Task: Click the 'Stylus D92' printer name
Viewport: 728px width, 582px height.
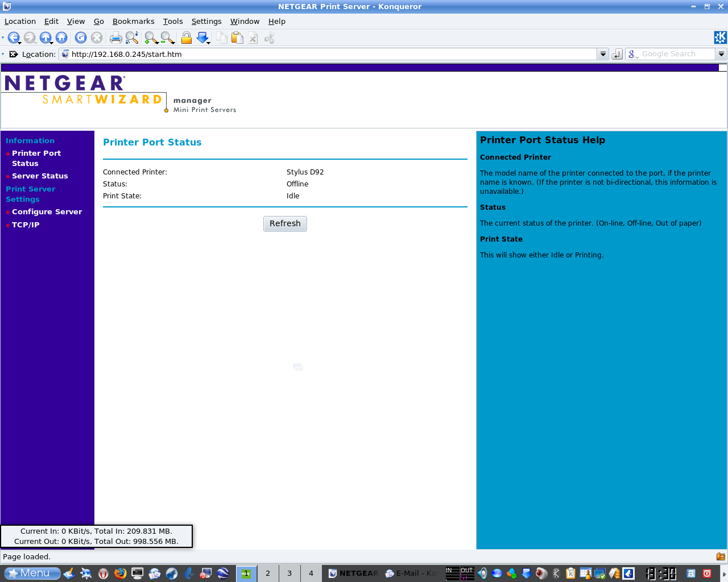Action: click(305, 172)
